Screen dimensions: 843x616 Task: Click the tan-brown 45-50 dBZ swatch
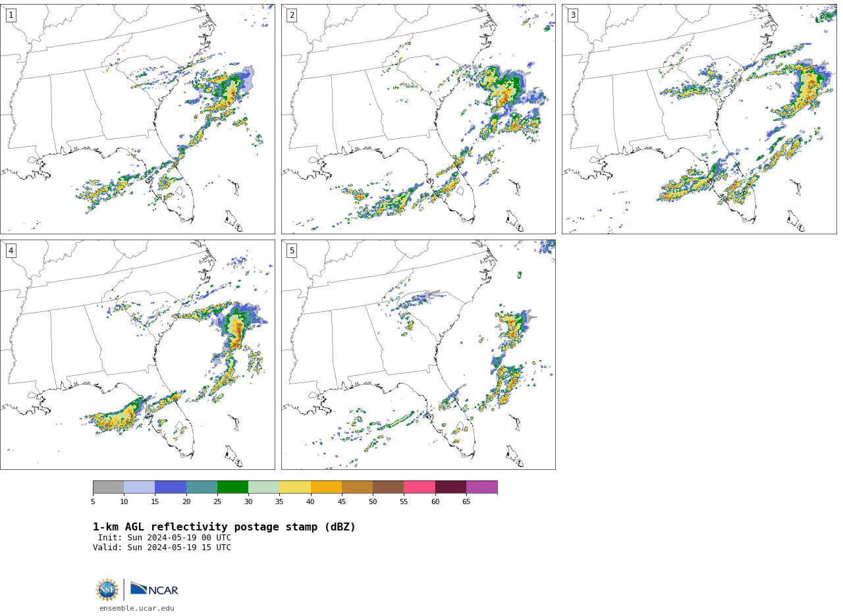[x=357, y=487]
